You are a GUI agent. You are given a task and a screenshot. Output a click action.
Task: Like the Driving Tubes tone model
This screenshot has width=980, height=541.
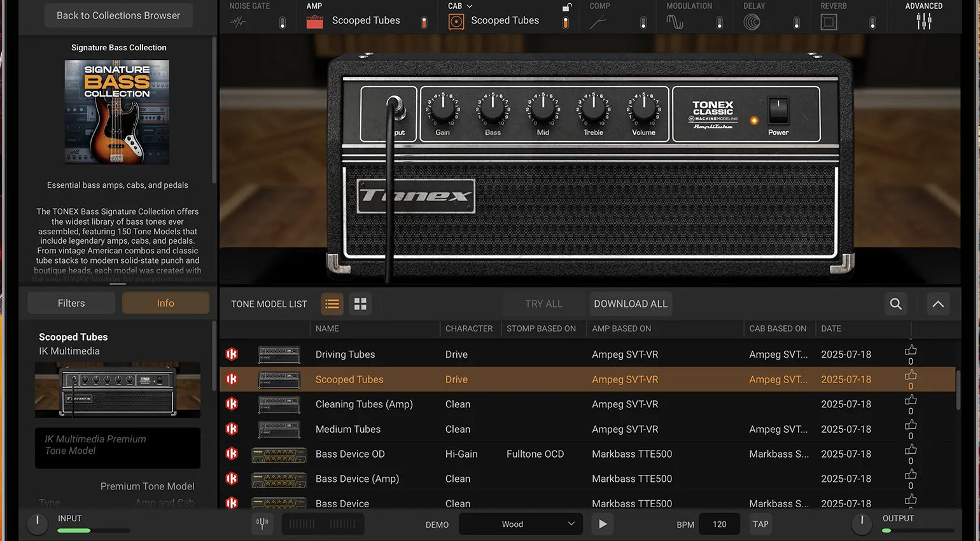tap(911, 350)
